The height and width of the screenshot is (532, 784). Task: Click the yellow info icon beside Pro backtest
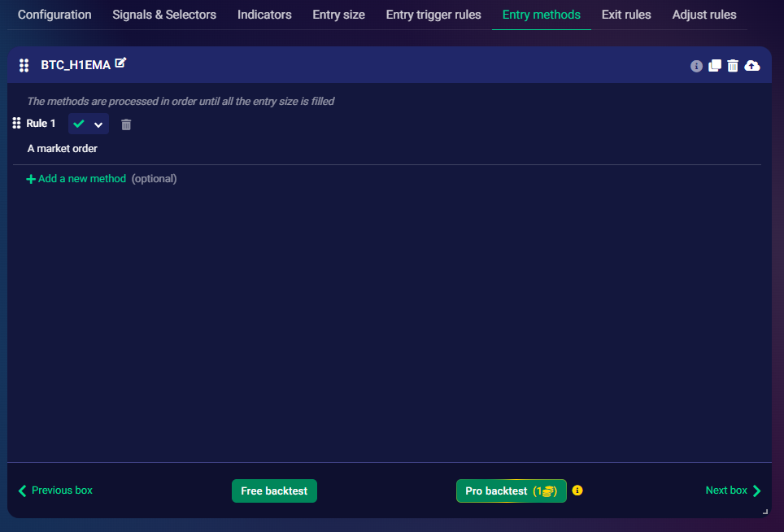pos(577,491)
